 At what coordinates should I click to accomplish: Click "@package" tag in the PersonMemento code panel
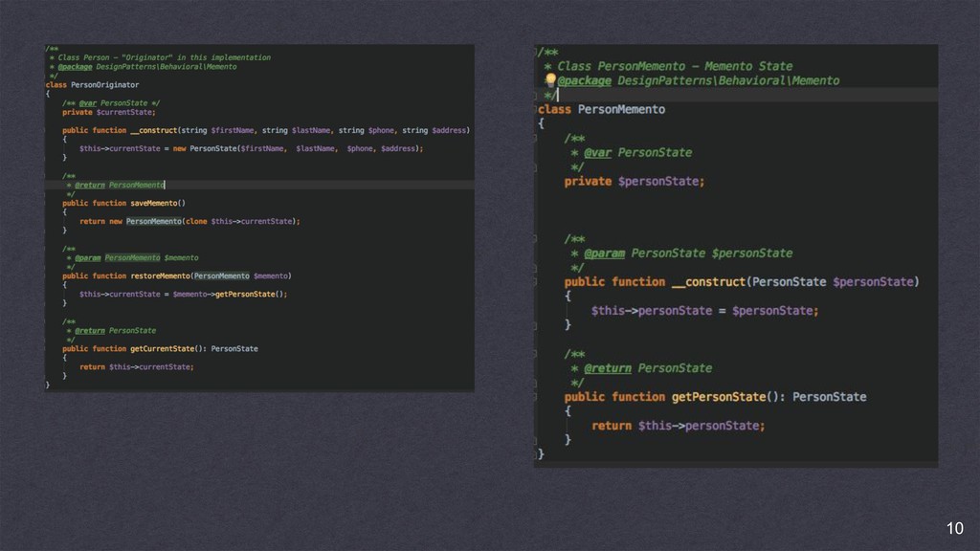[585, 80]
